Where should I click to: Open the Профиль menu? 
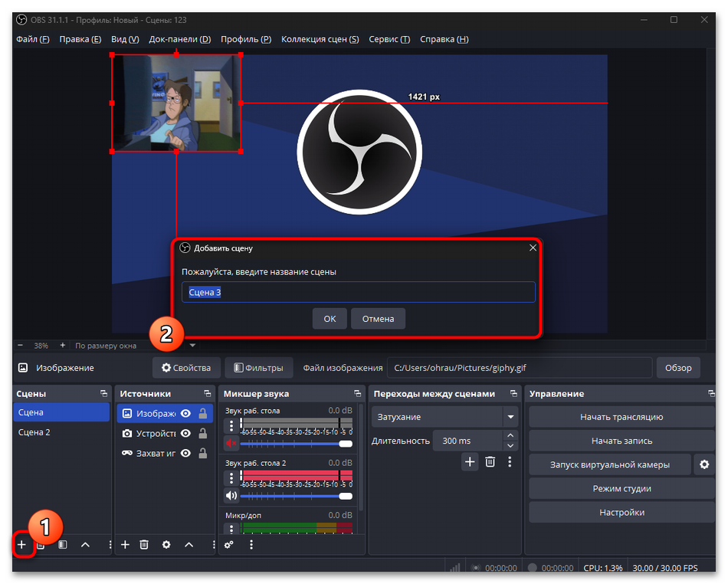pyautogui.click(x=246, y=39)
